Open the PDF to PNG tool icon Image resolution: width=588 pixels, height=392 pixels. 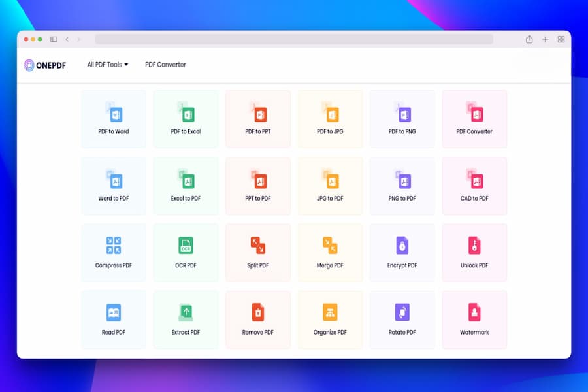pyautogui.click(x=402, y=112)
